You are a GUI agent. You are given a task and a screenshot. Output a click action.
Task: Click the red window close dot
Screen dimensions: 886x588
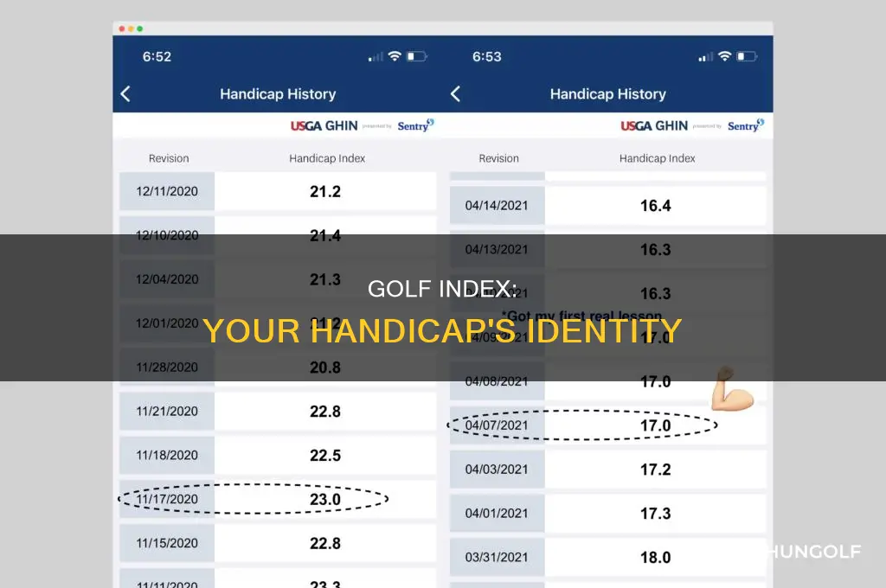click(x=122, y=29)
